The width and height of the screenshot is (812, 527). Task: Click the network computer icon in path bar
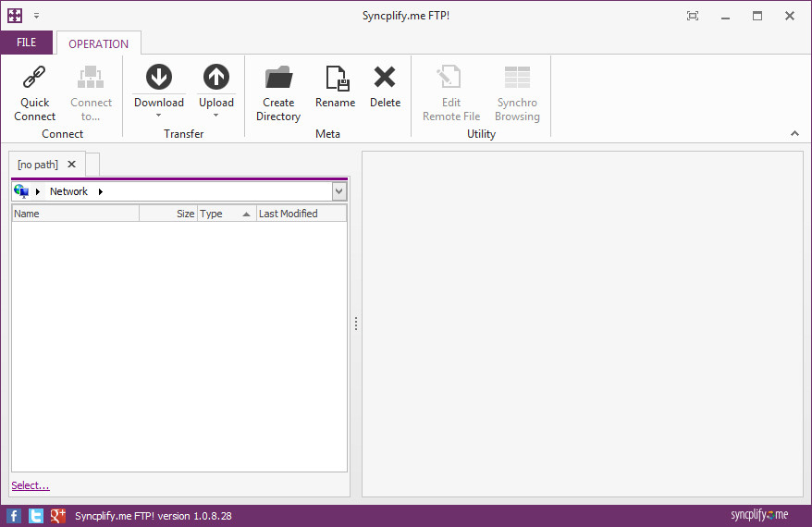click(x=21, y=191)
